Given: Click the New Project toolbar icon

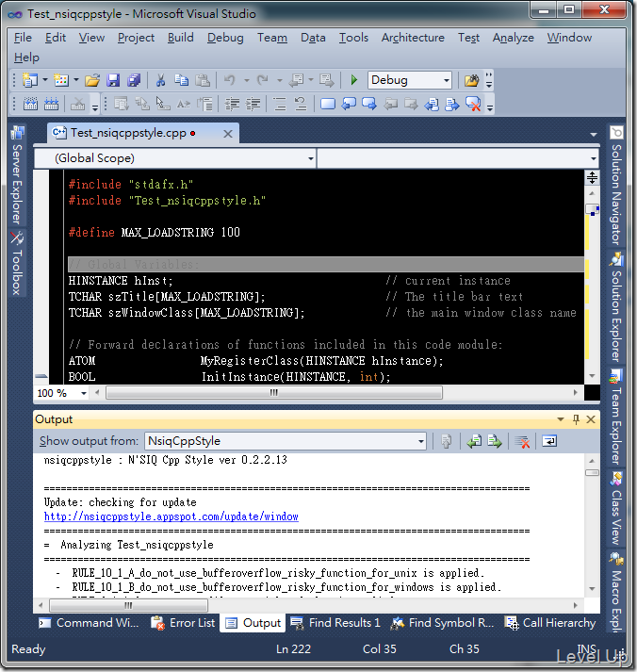Looking at the screenshot, I should [30, 80].
